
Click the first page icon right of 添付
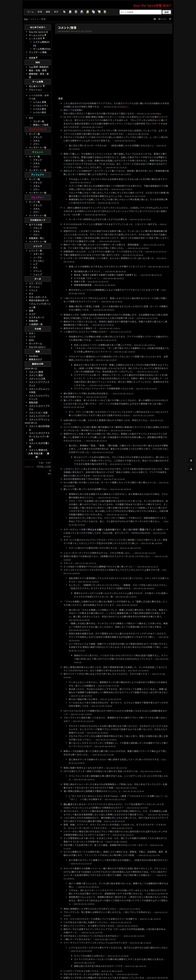pyautogui.click(x=64, y=12)
